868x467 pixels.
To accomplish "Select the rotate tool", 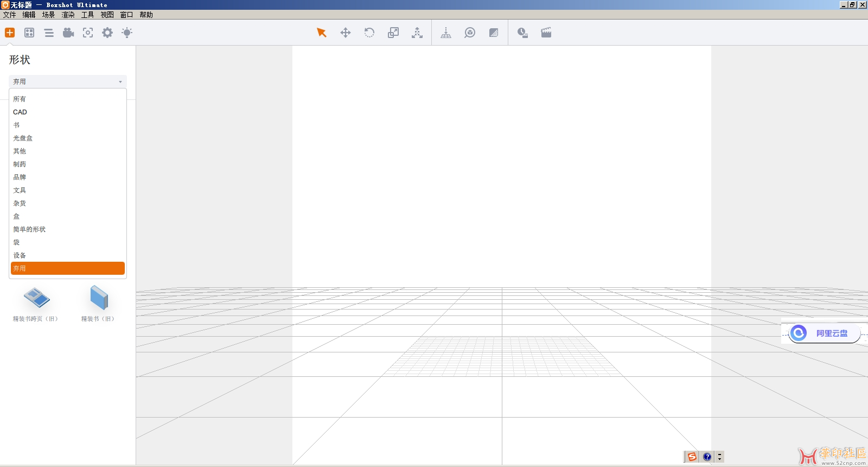I will point(369,33).
